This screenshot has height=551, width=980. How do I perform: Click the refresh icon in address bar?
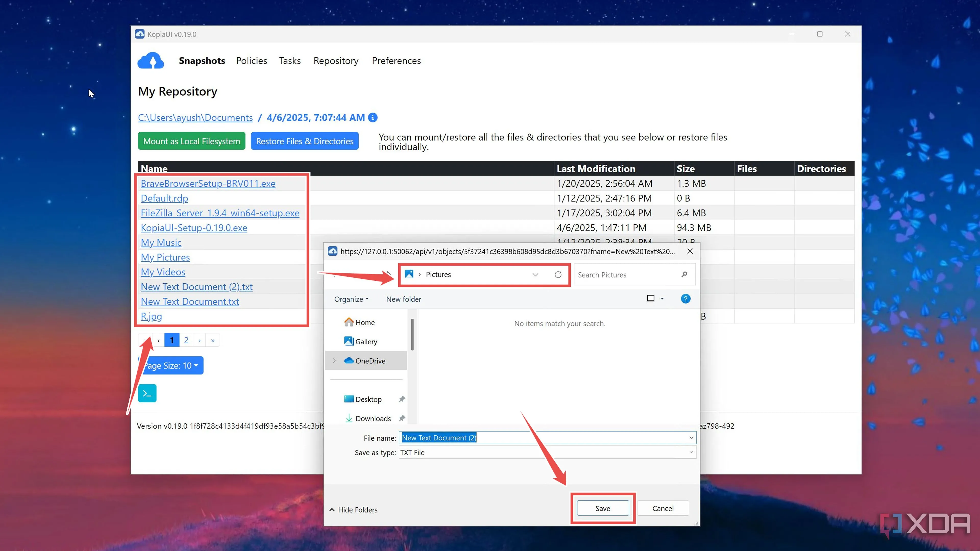click(558, 274)
